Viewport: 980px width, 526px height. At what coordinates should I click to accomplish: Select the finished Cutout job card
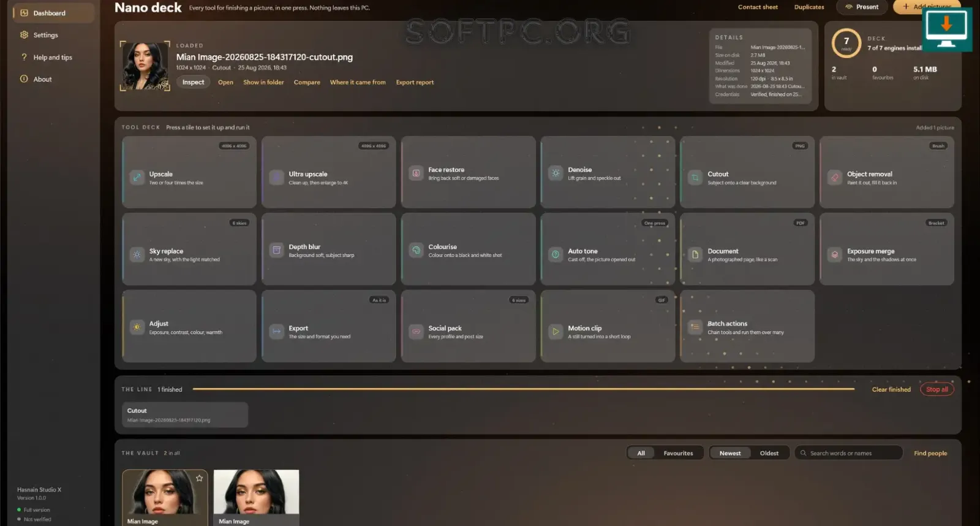tap(185, 415)
